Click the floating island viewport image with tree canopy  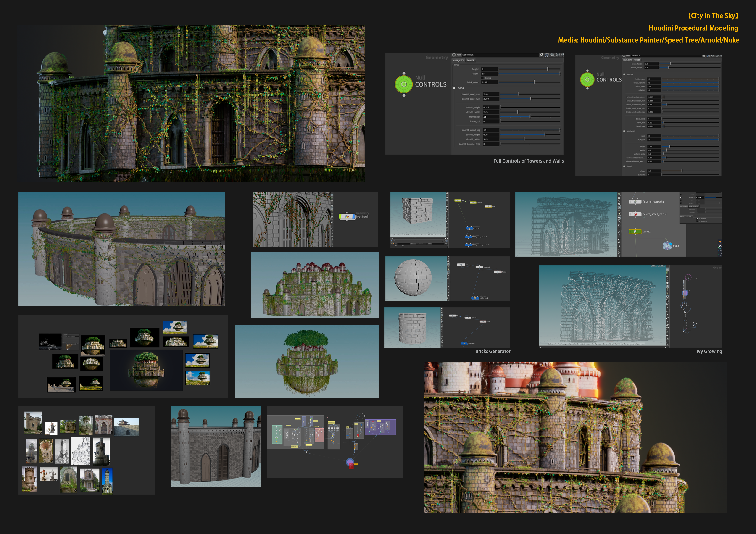tap(307, 361)
